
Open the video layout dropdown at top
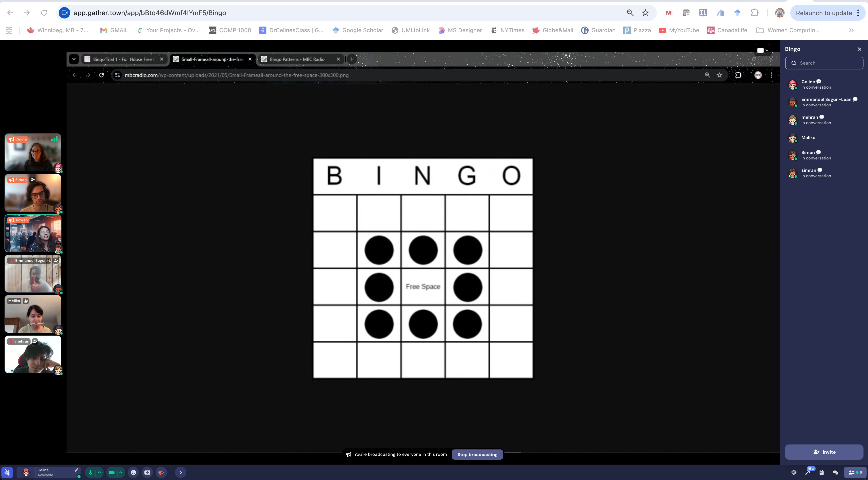763,50
